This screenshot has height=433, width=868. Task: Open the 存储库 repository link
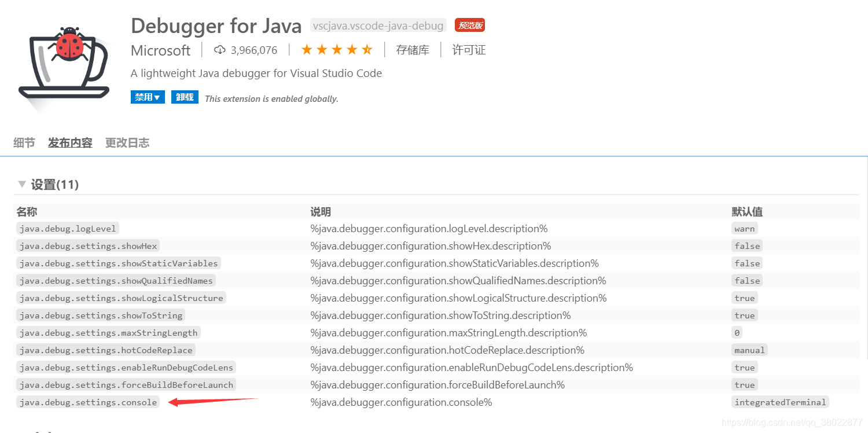tap(413, 50)
